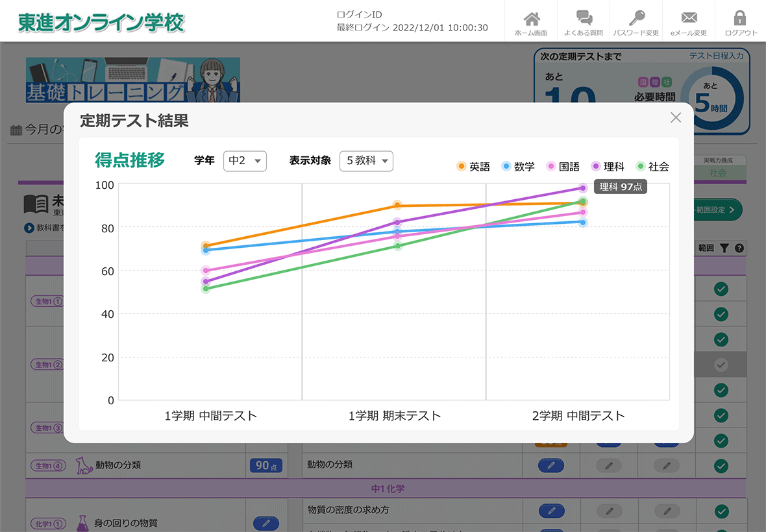Screen dimensions: 766x532
Task: Click the 生物1④ unit tag
Action: click(x=48, y=466)
